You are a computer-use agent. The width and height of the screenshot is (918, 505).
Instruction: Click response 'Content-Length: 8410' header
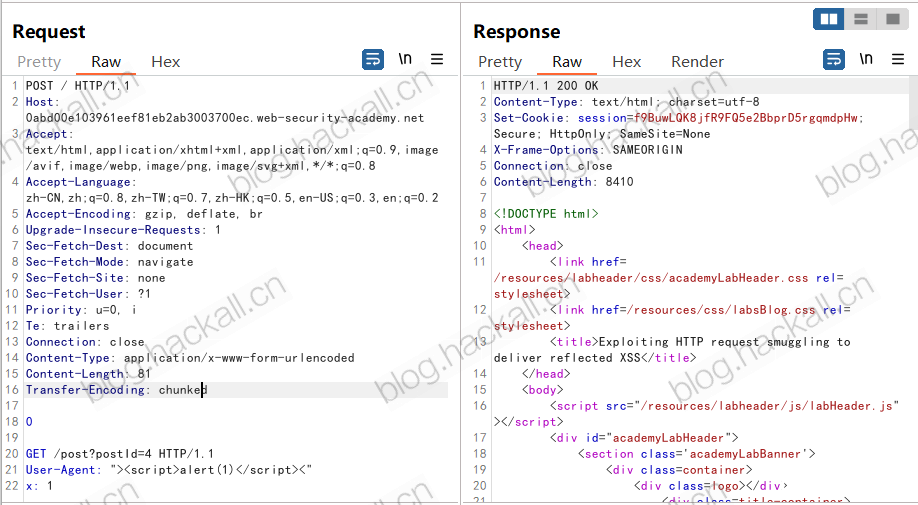click(563, 182)
